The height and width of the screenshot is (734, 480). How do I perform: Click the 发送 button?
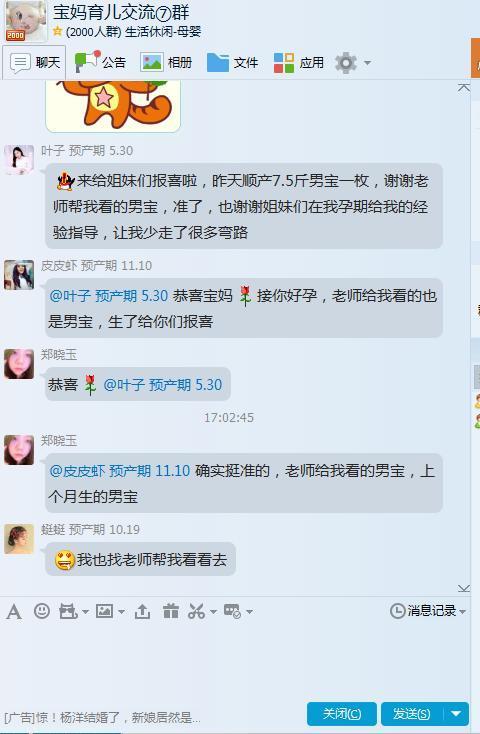(413, 714)
